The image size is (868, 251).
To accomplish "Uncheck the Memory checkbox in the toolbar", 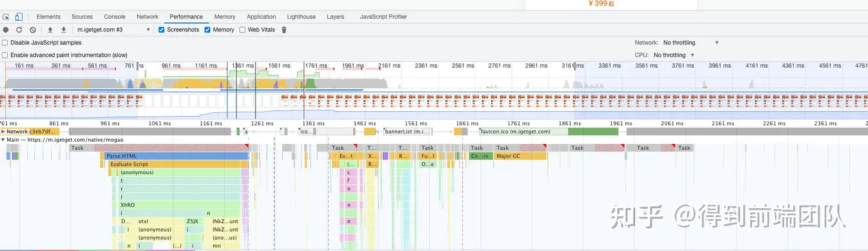I will point(207,30).
